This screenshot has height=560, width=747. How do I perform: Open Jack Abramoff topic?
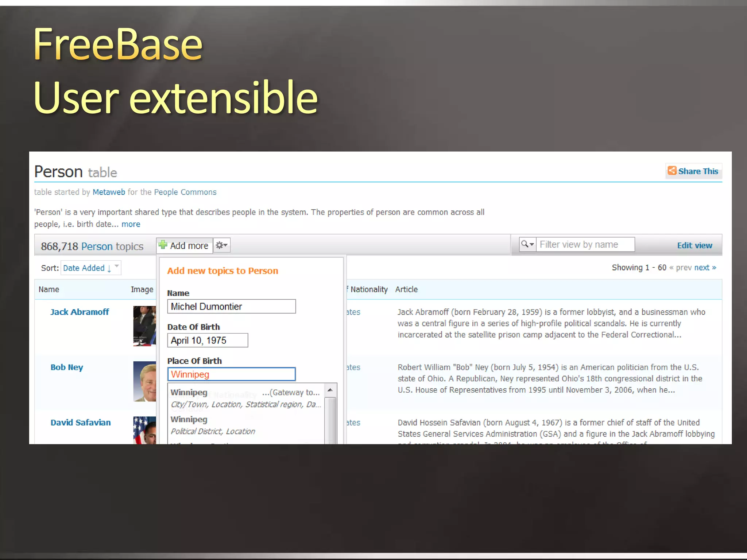point(80,312)
